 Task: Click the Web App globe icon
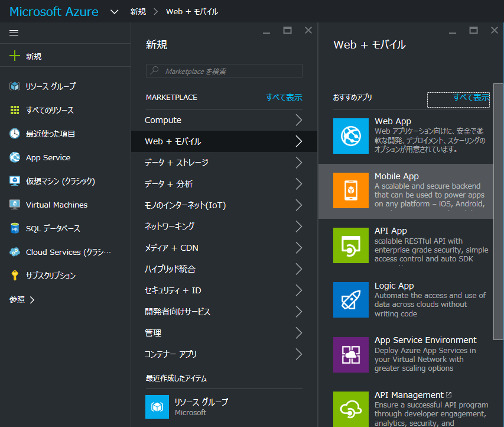point(351,136)
